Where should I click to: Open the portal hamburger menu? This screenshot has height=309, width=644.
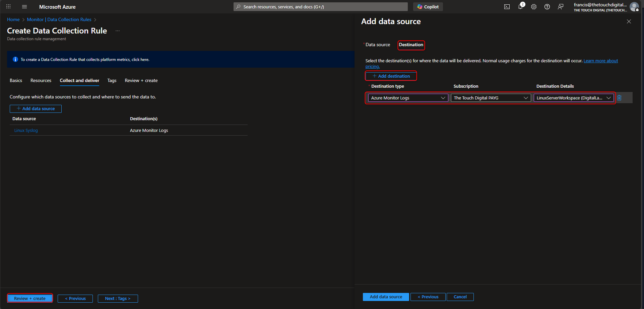24,7
